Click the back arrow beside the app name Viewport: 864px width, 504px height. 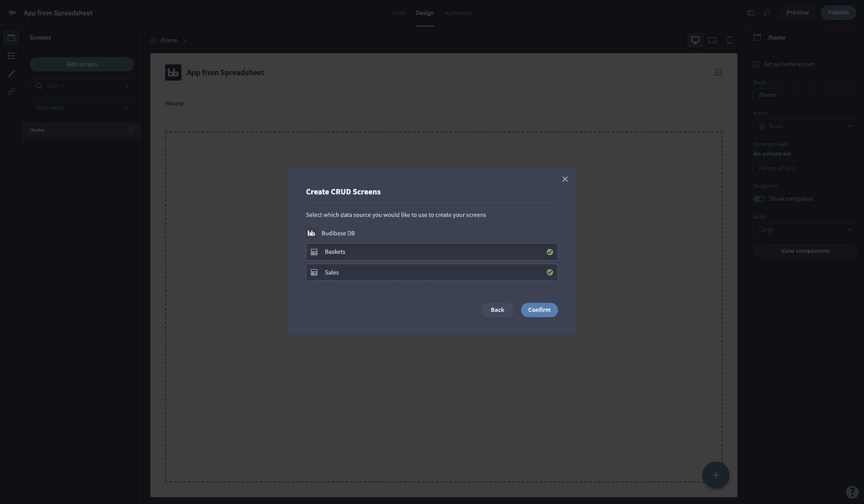click(x=12, y=13)
